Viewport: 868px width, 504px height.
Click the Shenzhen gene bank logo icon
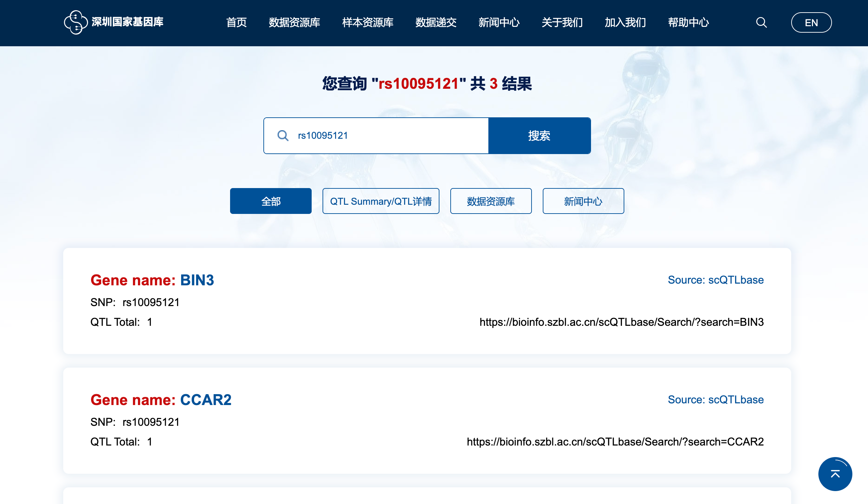[x=75, y=22]
